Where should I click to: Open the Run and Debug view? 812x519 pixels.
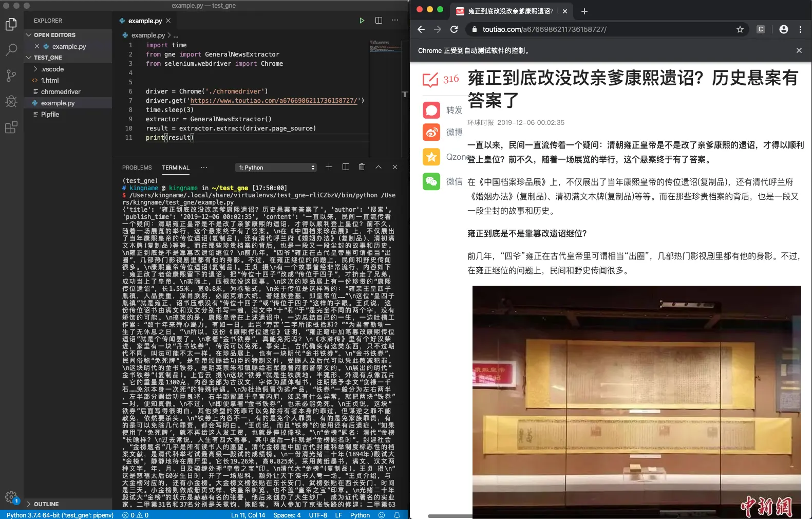pyautogui.click(x=11, y=101)
